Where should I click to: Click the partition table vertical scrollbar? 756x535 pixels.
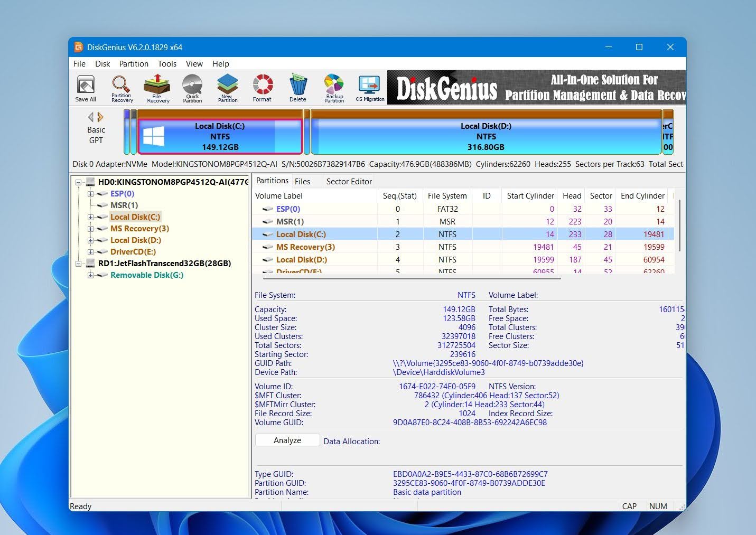tap(679, 226)
